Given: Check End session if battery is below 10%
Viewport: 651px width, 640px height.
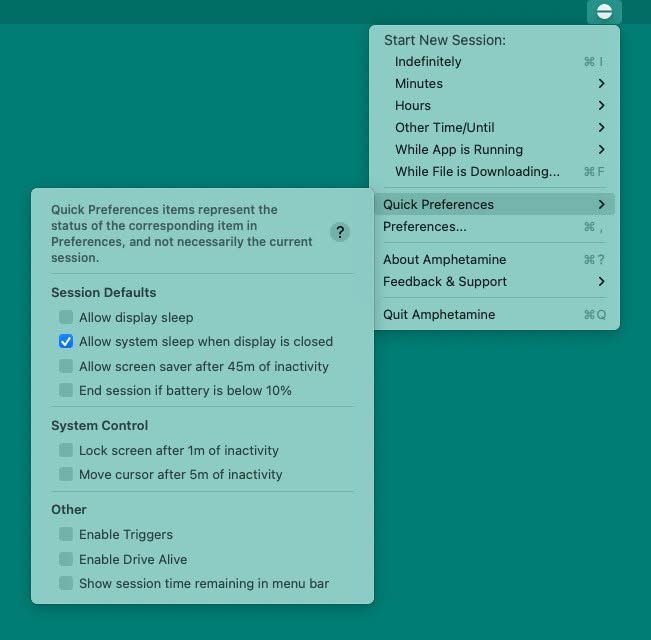Looking at the screenshot, I should click(66, 390).
